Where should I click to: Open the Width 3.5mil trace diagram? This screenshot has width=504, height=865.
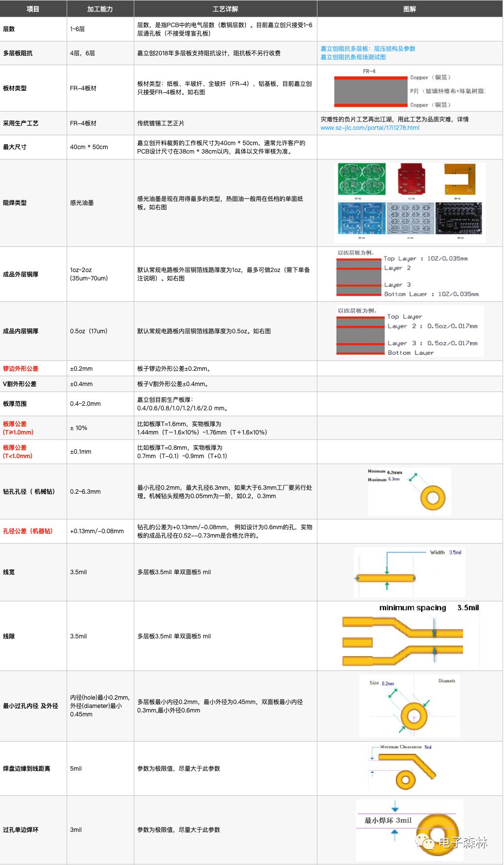click(409, 572)
